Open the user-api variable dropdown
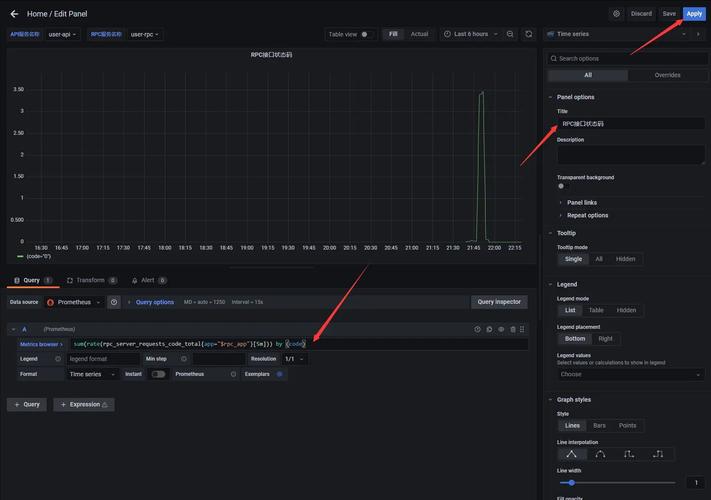Image resolution: width=711 pixels, height=500 pixels. coord(62,34)
